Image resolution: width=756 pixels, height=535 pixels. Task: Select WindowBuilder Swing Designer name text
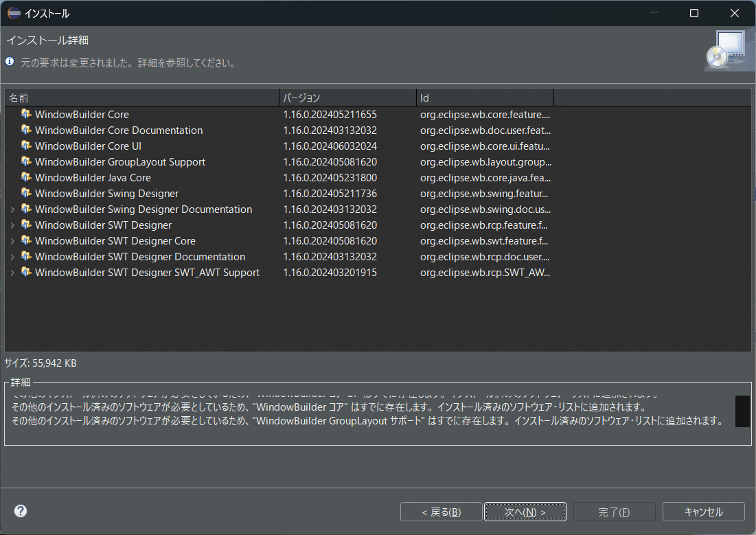click(106, 194)
